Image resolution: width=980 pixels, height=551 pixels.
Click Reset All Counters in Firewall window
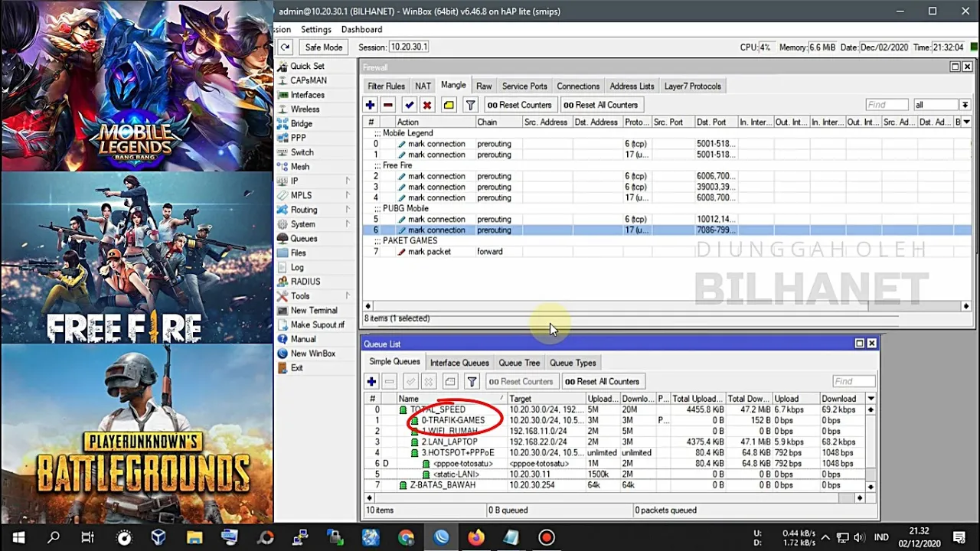[x=601, y=105]
